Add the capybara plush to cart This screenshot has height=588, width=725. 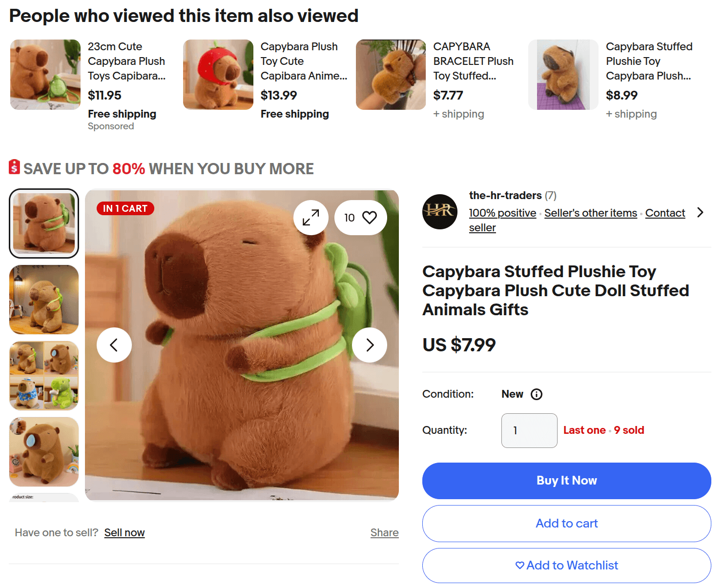566,524
